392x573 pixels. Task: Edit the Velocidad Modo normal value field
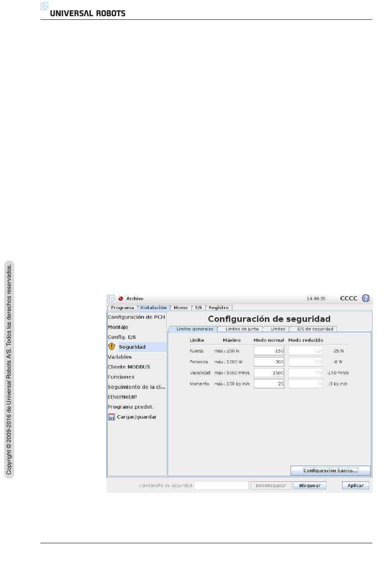point(269,373)
